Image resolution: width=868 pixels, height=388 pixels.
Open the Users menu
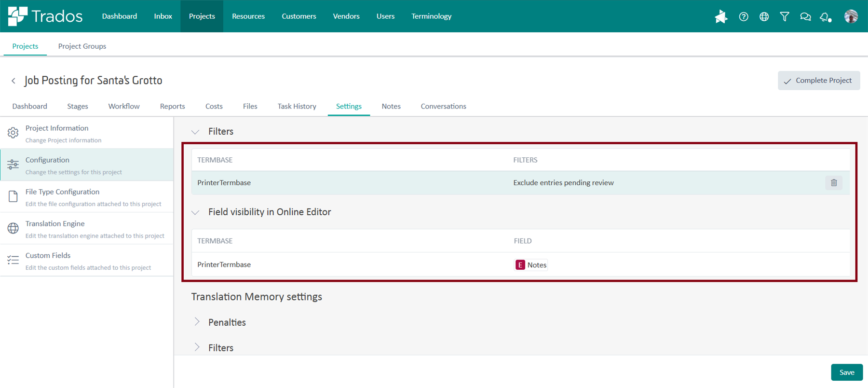pyautogui.click(x=385, y=16)
